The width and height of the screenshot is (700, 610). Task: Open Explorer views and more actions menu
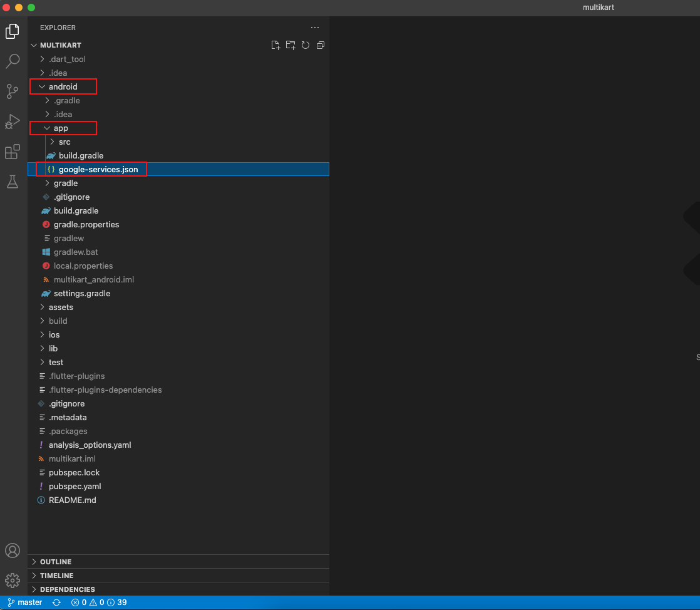pos(315,27)
